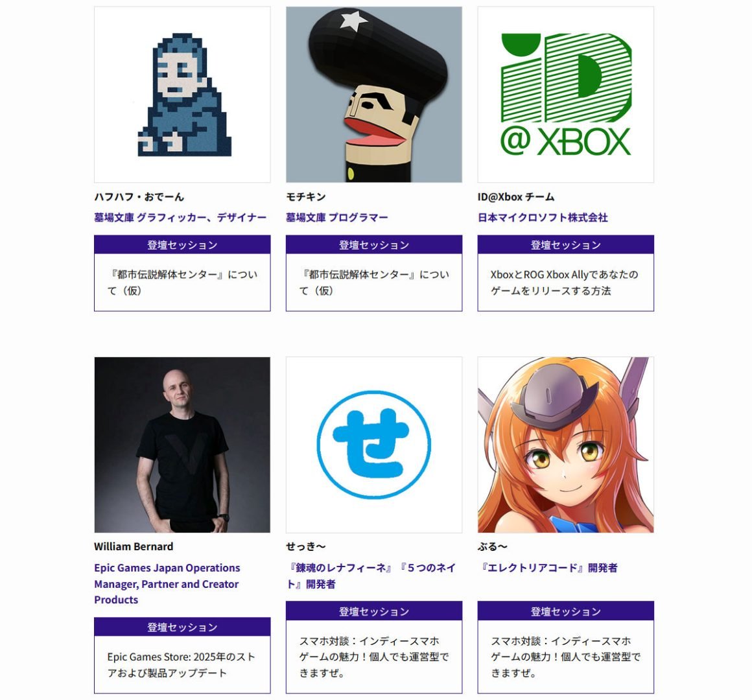
Task: Click the 墓場文庫 グラフィッカー、デザイナー title link
Action: (180, 218)
